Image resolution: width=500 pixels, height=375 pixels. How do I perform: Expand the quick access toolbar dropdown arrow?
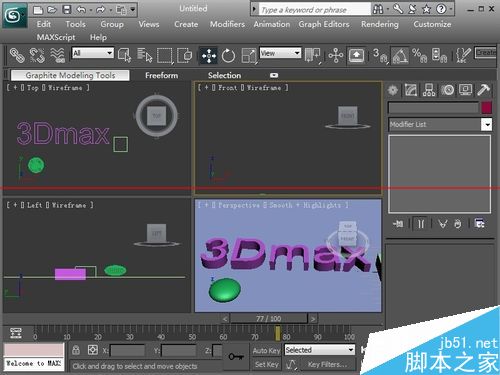coord(133,10)
